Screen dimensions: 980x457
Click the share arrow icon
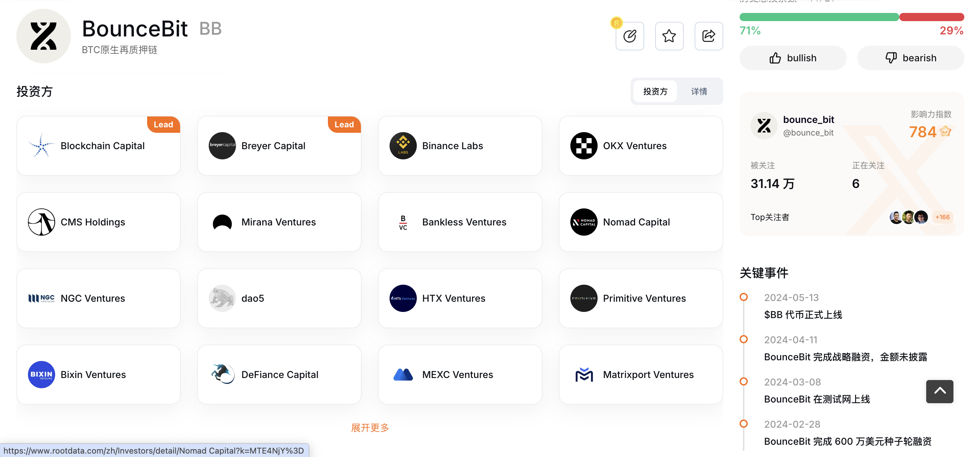pyautogui.click(x=708, y=36)
